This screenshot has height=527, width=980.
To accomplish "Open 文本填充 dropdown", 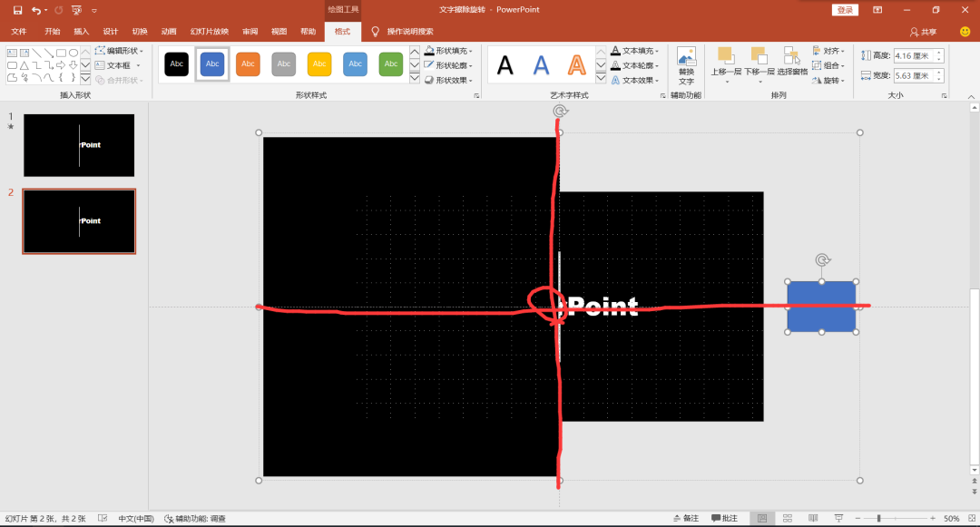I will (634, 51).
